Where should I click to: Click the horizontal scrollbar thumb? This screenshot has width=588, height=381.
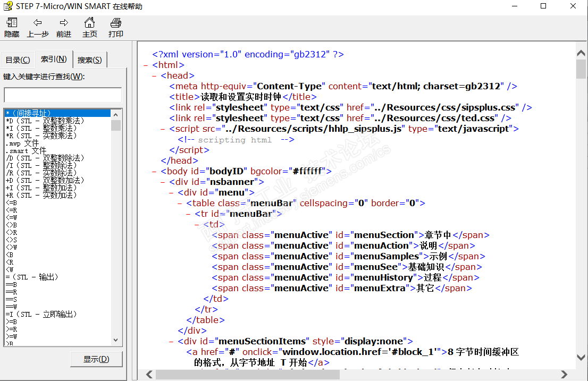pyautogui.click(x=248, y=374)
